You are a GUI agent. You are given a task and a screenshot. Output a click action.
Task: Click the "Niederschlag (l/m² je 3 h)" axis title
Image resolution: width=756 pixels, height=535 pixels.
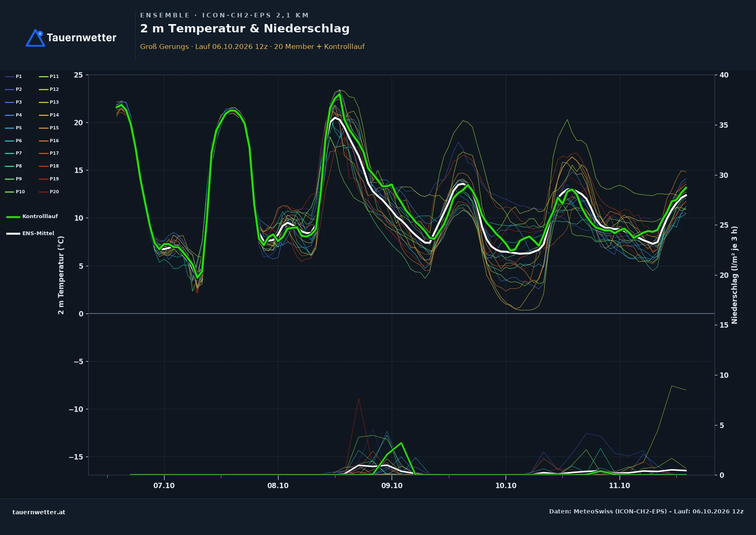(734, 275)
